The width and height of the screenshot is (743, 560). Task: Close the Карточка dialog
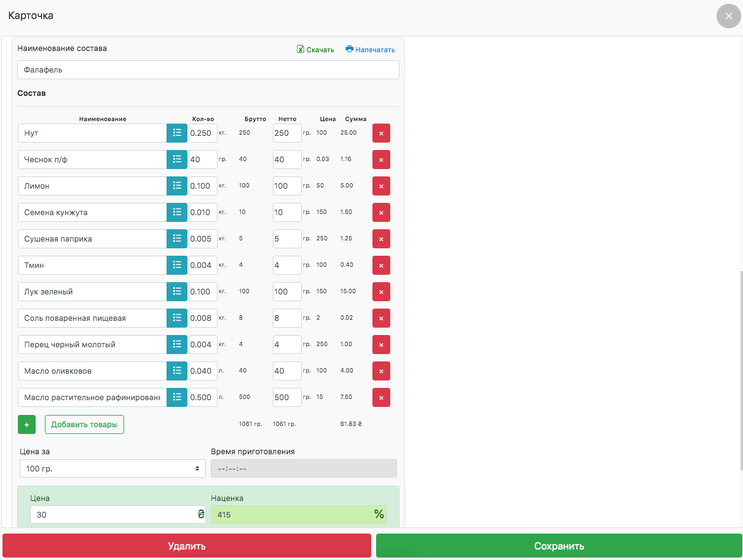point(728,16)
